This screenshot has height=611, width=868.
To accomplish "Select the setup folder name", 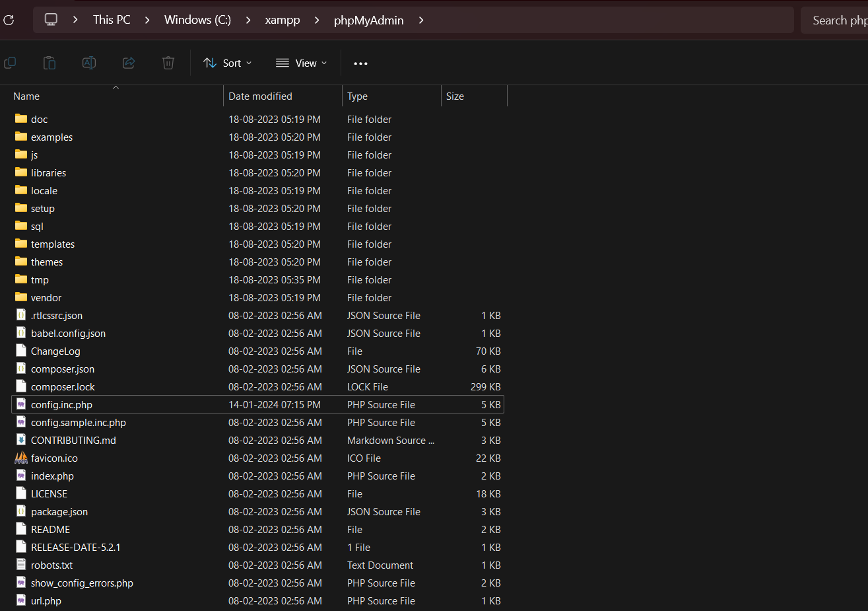I will click(x=43, y=208).
